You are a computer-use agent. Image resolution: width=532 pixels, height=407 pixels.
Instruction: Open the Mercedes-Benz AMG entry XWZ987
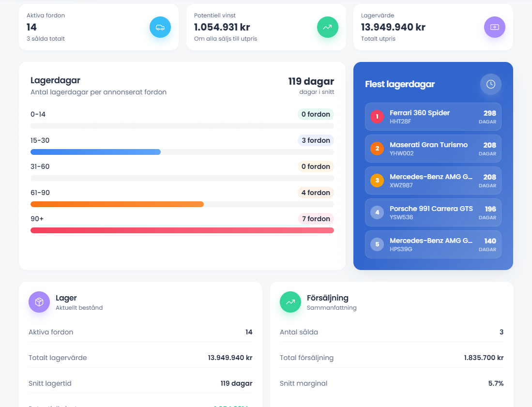pos(433,181)
